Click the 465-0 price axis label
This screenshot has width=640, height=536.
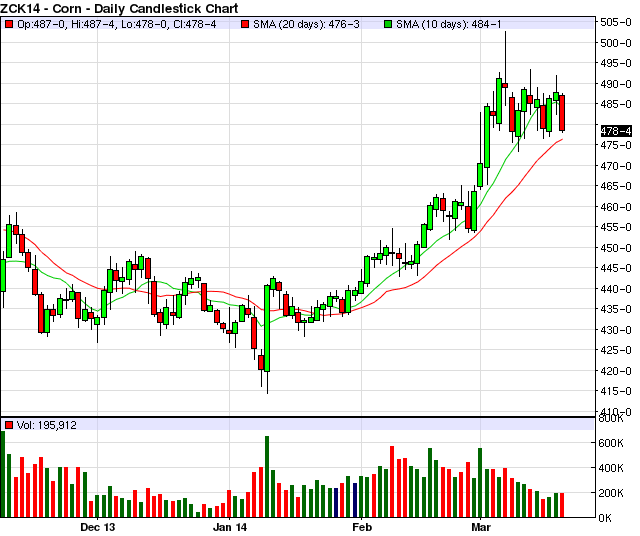click(x=616, y=187)
